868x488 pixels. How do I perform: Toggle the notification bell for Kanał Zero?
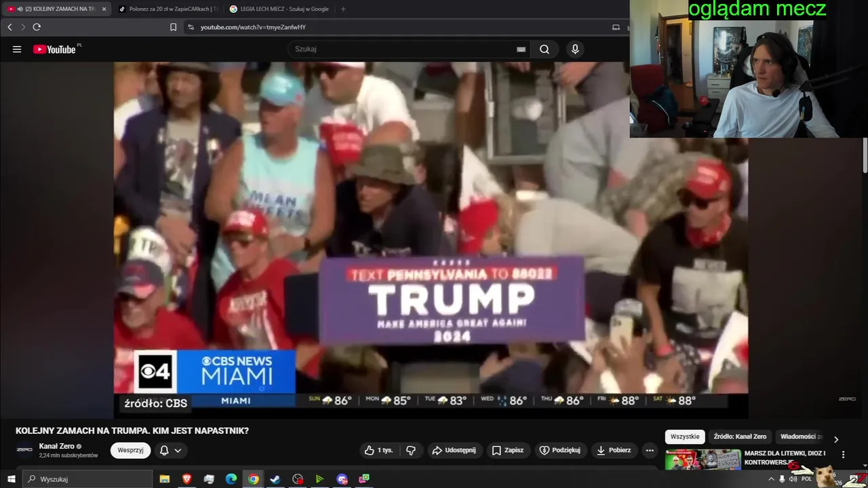coord(164,450)
